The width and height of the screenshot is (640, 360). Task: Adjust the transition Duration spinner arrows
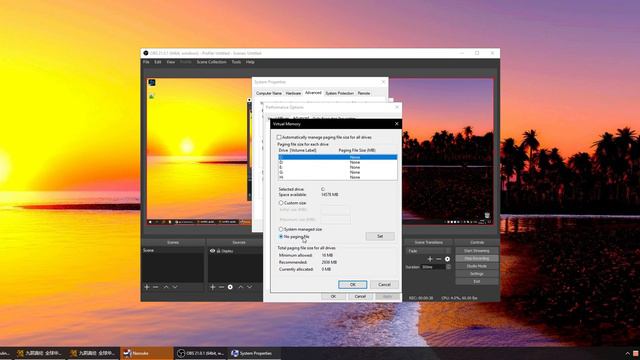449,267
